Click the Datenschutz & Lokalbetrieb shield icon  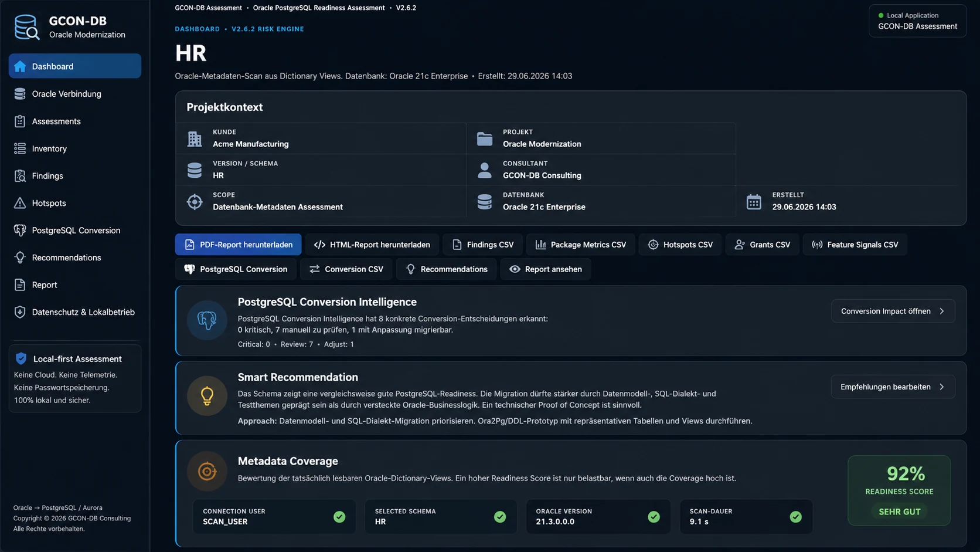point(20,312)
